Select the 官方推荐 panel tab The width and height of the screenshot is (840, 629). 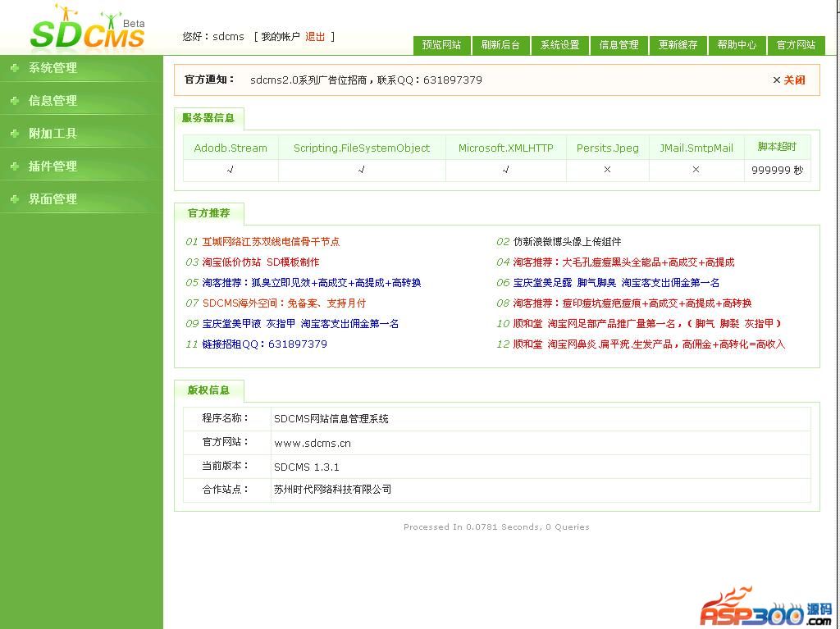pos(208,213)
